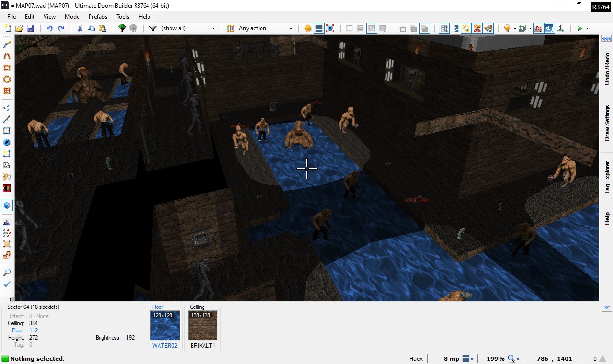Toggle the sun brightness button

[x=308, y=28]
